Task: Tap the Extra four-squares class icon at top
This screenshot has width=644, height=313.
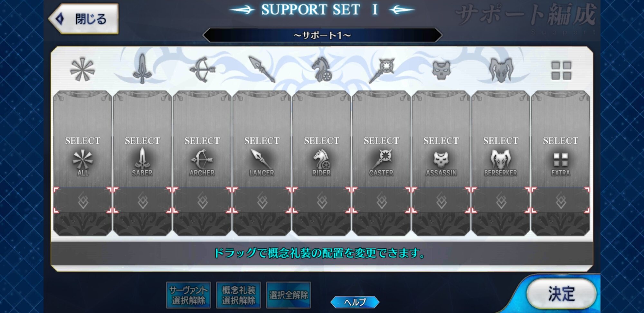Action: point(561,70)
